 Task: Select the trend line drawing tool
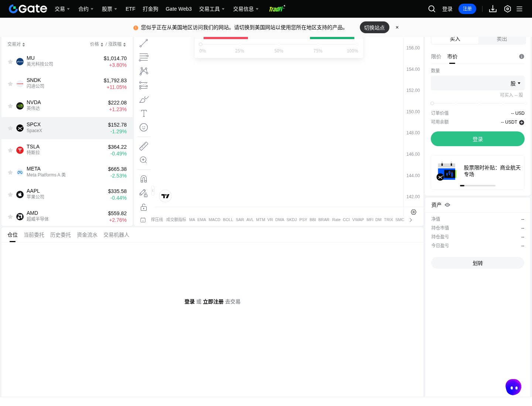144,43
